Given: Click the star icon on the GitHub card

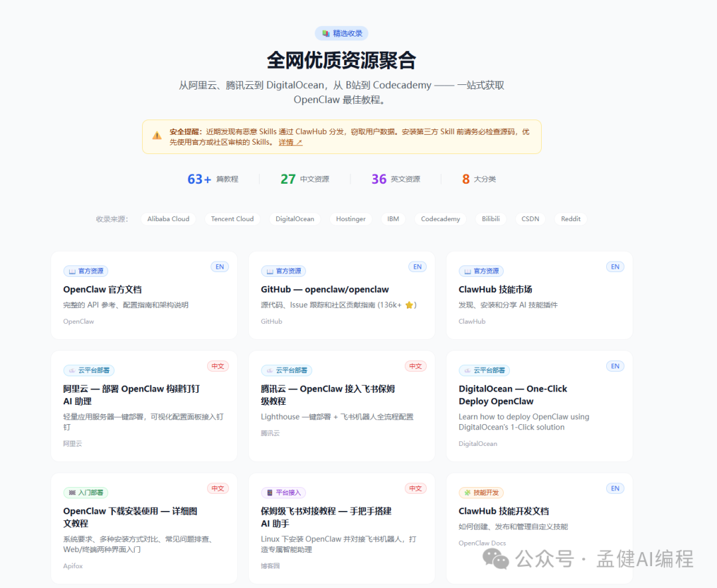Looking at the screenshot, I should 410,305.
